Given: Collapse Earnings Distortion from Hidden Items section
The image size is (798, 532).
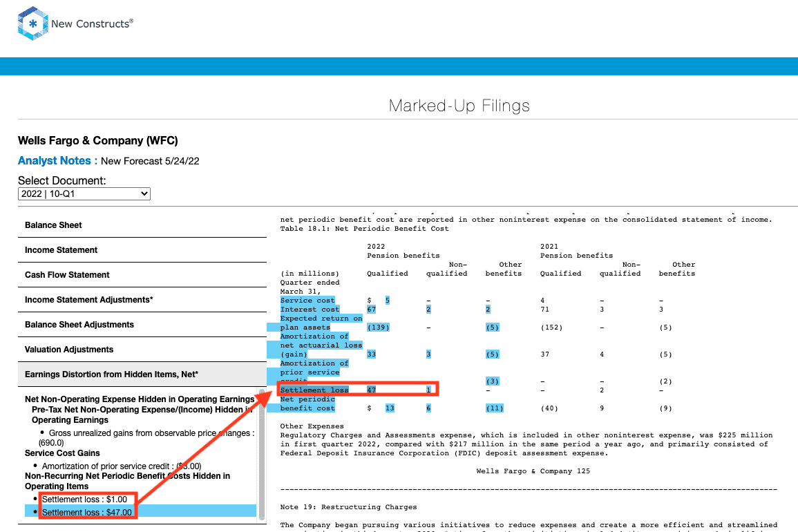Looking at the screenshot, I should pos(142,374).
